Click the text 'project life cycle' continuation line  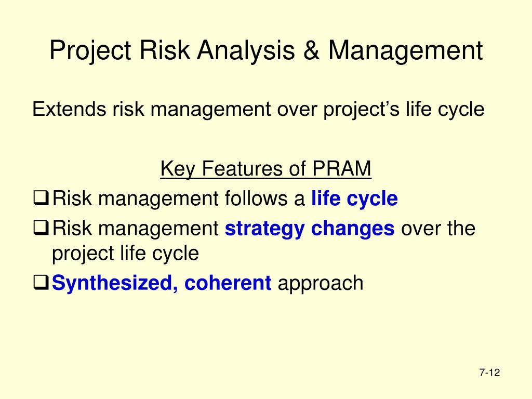point(126,254)
